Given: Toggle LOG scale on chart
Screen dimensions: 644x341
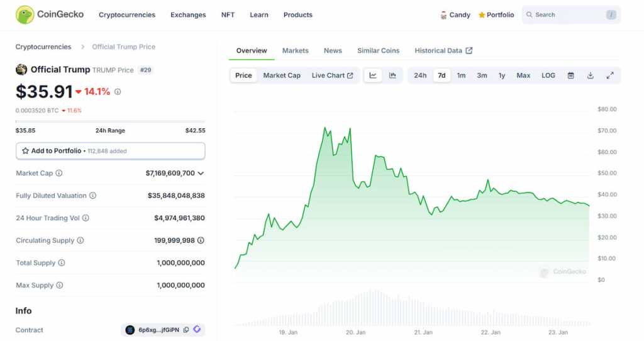Looking at the screenshot, I should [x=548, y=75].
